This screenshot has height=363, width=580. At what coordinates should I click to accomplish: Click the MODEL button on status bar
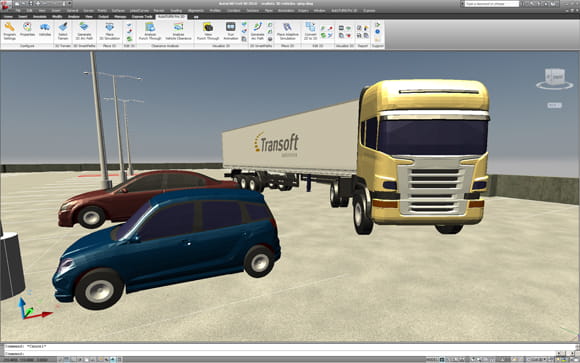pos(431,359)
